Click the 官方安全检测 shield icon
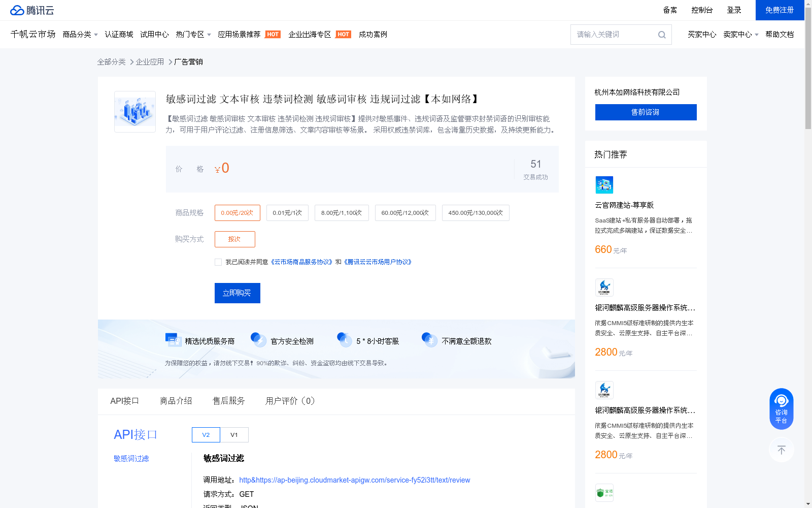 pyautogui.click(x=259, y=340)
